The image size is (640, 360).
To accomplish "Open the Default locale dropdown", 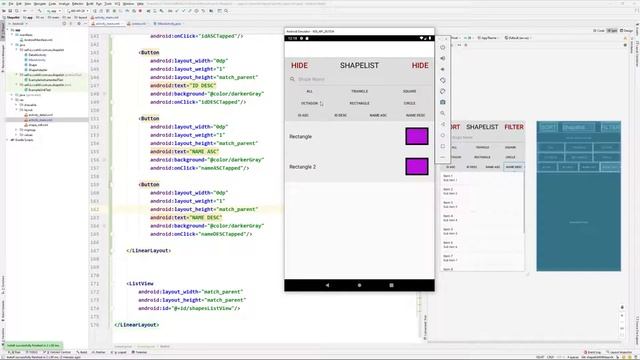I will click(x=518, y=38).
